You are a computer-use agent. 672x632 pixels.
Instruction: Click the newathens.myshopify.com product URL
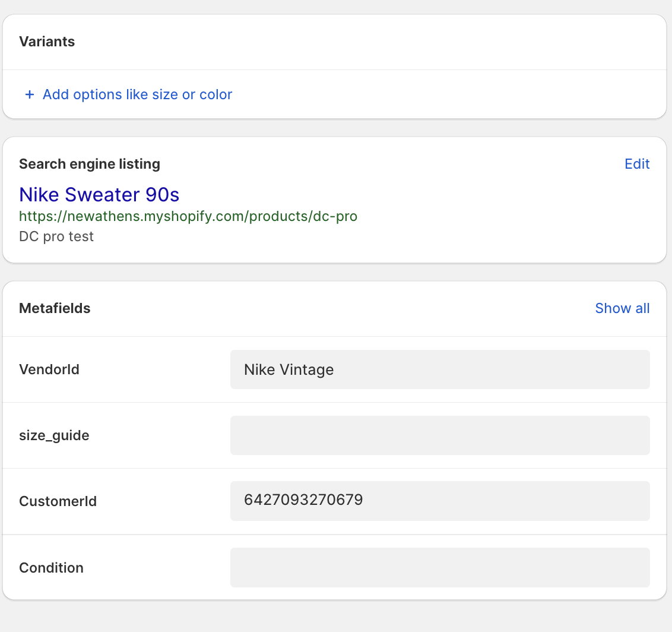click(188, 216)
